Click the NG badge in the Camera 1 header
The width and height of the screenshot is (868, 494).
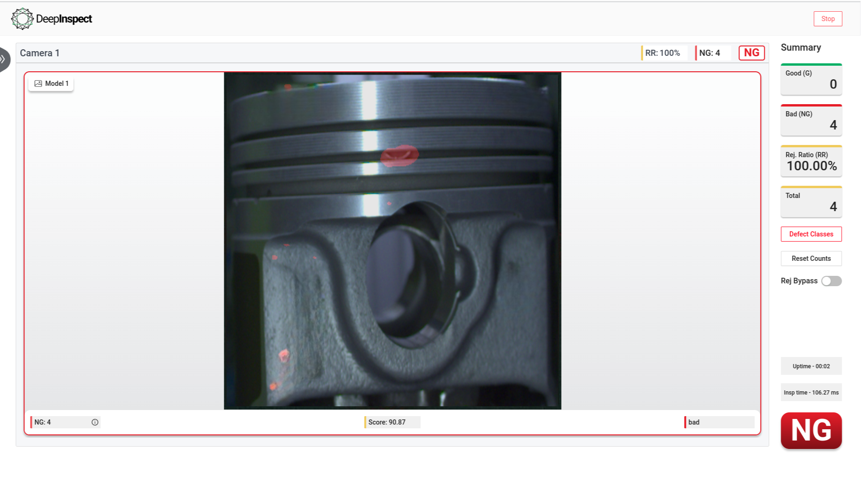751,53
